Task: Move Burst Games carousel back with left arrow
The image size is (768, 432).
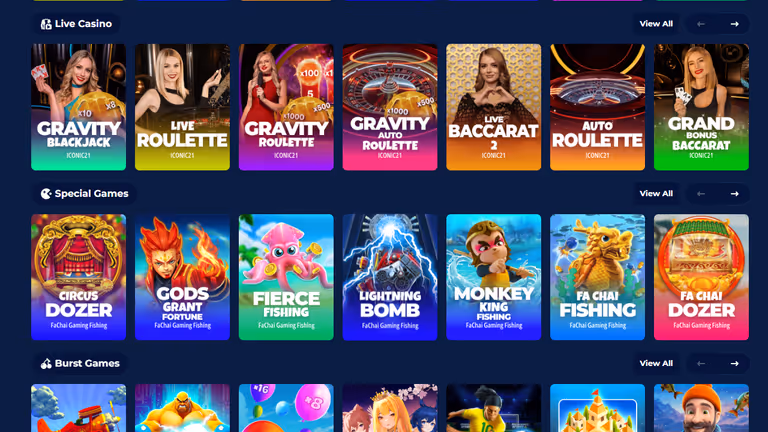Action: click(701, 363)
